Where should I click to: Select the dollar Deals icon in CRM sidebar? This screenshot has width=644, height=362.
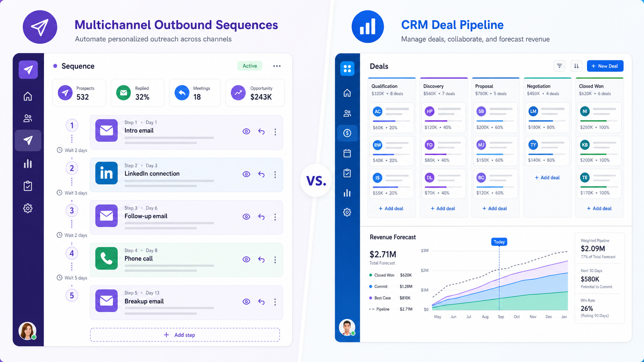click(x=347, y=133)
